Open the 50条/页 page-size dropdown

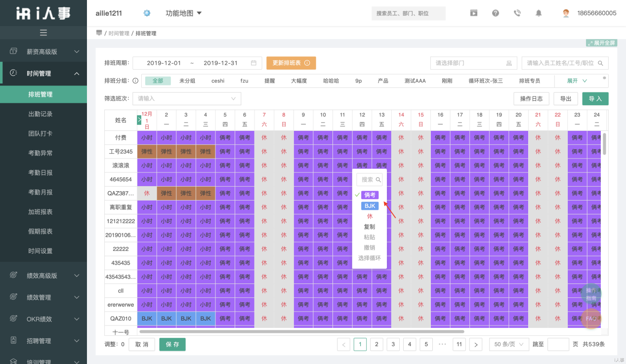(x=508, y=344)
